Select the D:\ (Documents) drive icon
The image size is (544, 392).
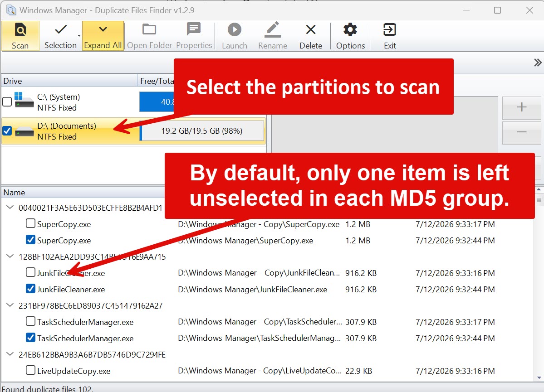click(x=25, y=132)
